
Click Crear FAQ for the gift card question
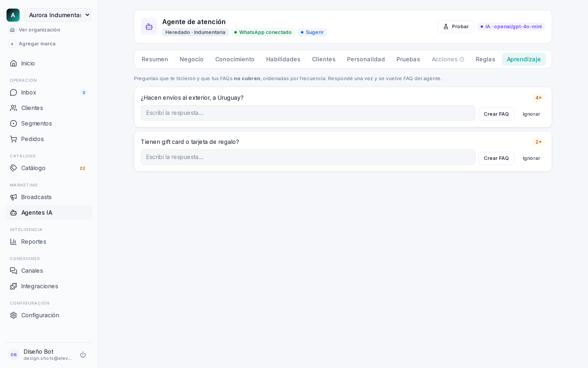[496, 158]
